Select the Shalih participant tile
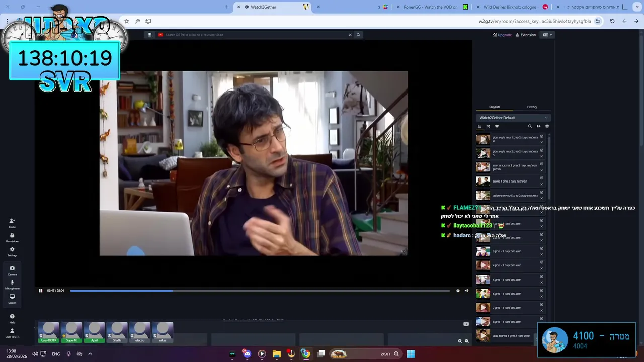The width and height of the screenshot is (644, 362). click(x=117, y=333)
